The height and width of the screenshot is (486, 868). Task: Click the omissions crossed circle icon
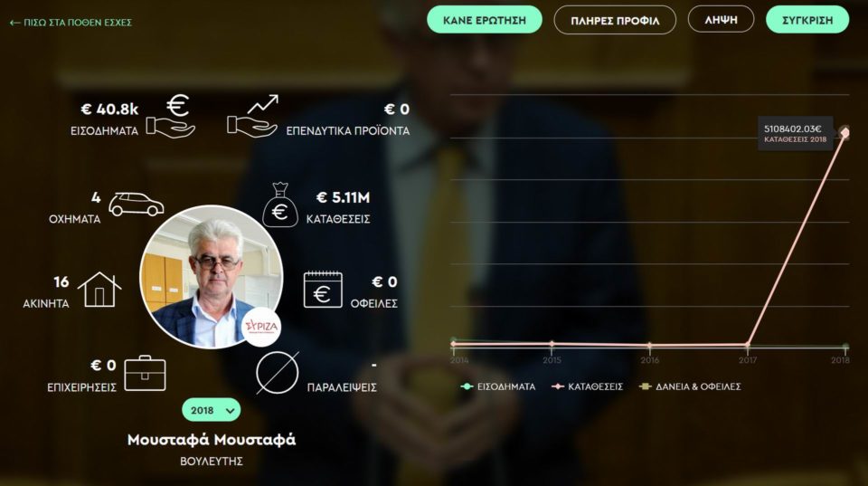pos(278,373)
